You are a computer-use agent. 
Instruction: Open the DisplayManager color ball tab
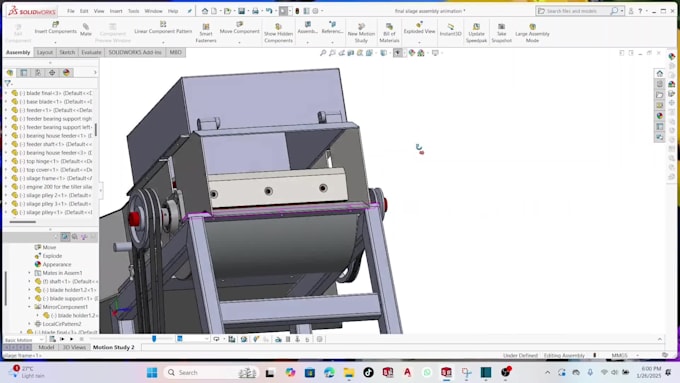point(66,72)
